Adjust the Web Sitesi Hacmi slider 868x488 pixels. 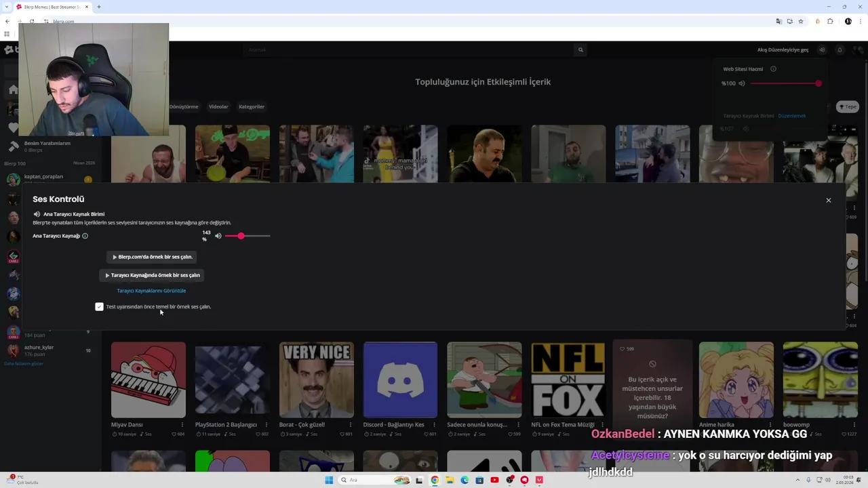click(785, 83)
